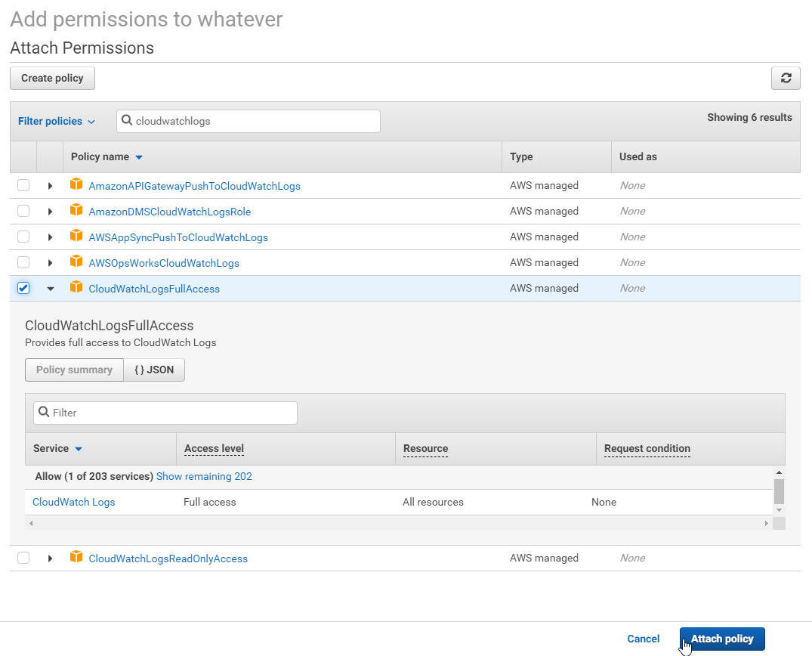The width and height of the screenshot is (812, 656).
Task: Focus the service Filter input field
Action: [x=165, y=413]
